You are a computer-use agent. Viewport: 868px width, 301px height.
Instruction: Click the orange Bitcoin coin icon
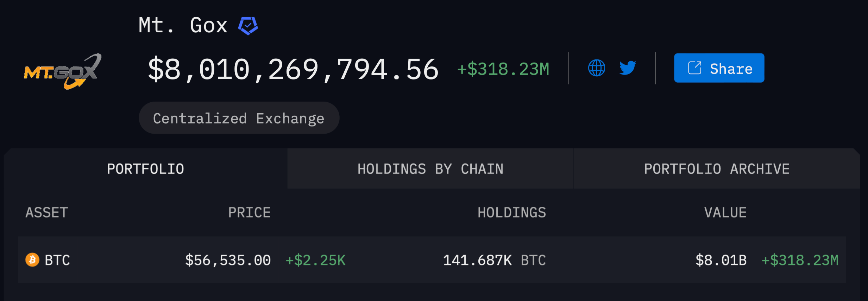[32, 260]
